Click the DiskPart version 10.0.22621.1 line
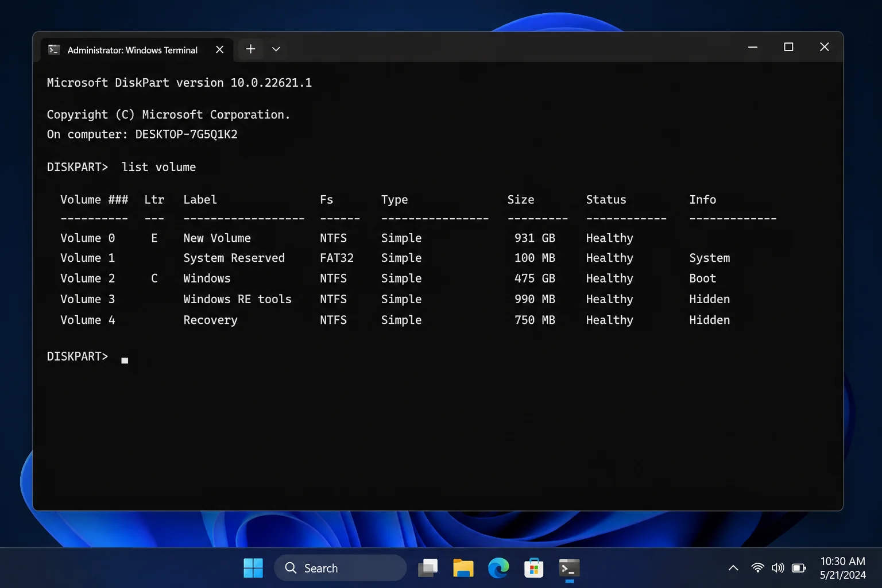 pos(179,83)
